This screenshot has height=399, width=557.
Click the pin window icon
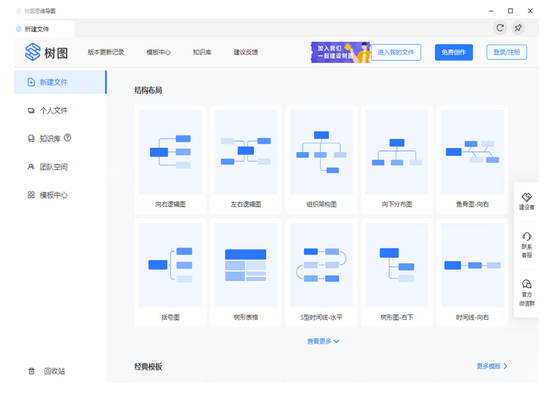(518, 28)
